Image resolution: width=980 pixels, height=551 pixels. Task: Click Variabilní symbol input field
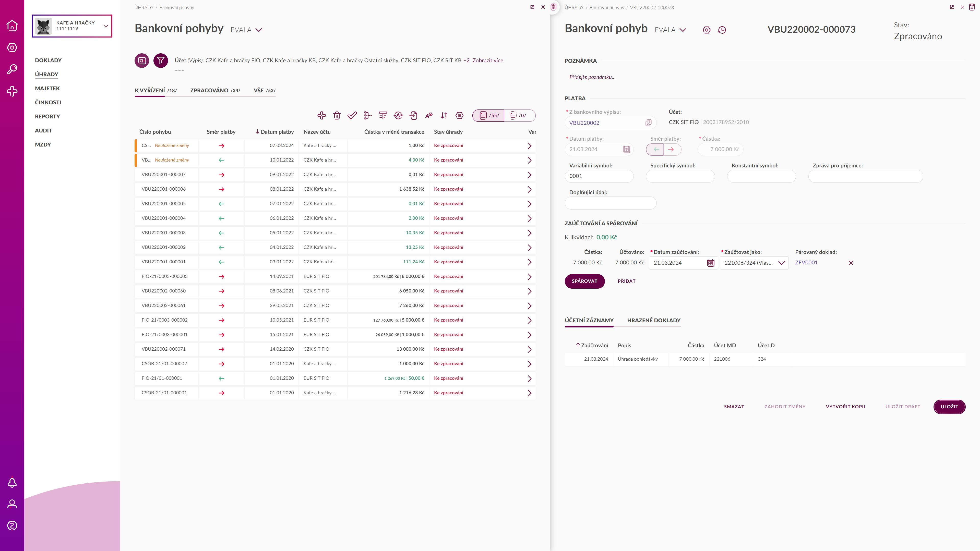click(599, 176)
